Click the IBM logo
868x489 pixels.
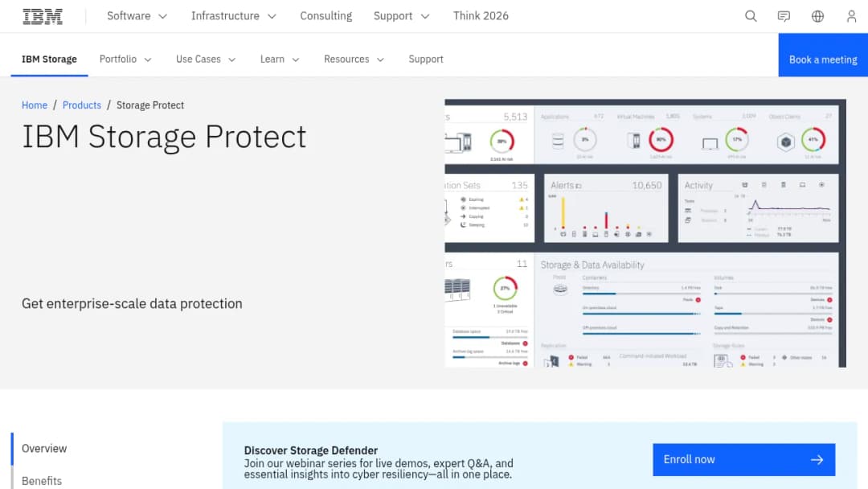click(x=43, y=17)
